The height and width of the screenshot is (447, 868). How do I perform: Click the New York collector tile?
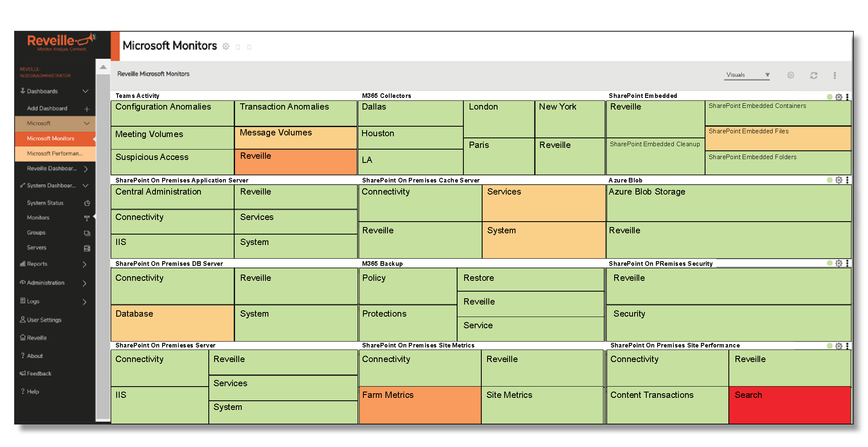(570, 119)
